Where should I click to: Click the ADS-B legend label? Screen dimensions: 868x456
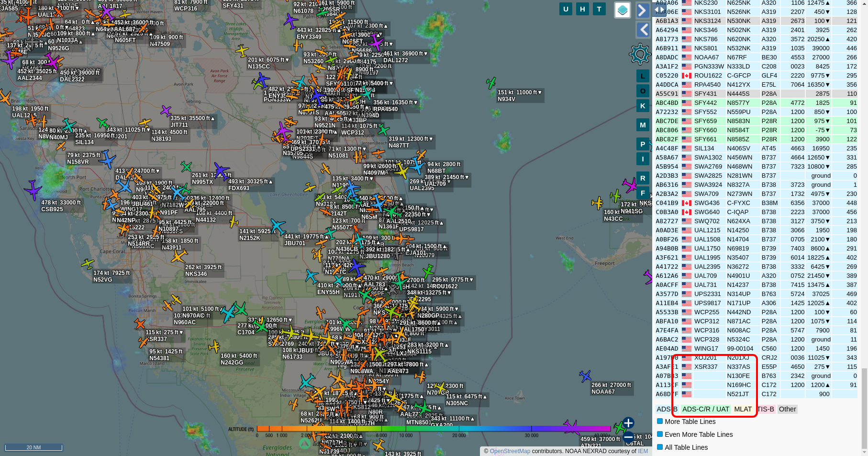point(667,409)
